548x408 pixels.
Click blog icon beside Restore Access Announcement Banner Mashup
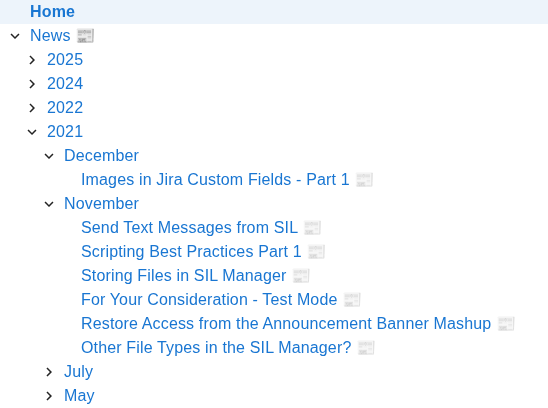tap(506, 324)
